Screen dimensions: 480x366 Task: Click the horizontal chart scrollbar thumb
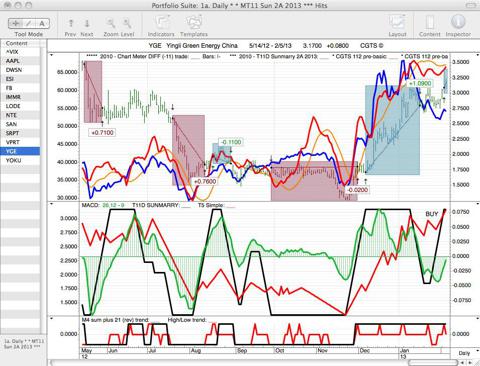(x=432, y=362)
